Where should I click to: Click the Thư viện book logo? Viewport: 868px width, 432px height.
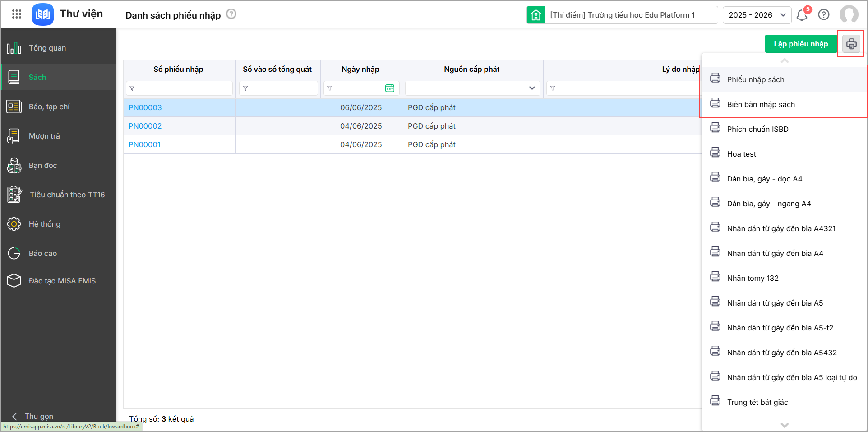[x=43, y=14]
